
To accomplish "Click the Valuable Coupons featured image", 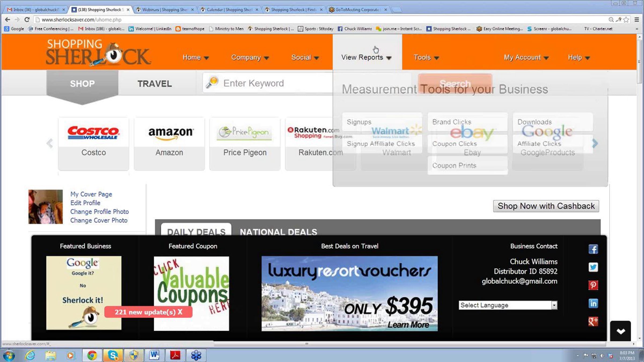I will pyautogui.click(x=191, y=294).
